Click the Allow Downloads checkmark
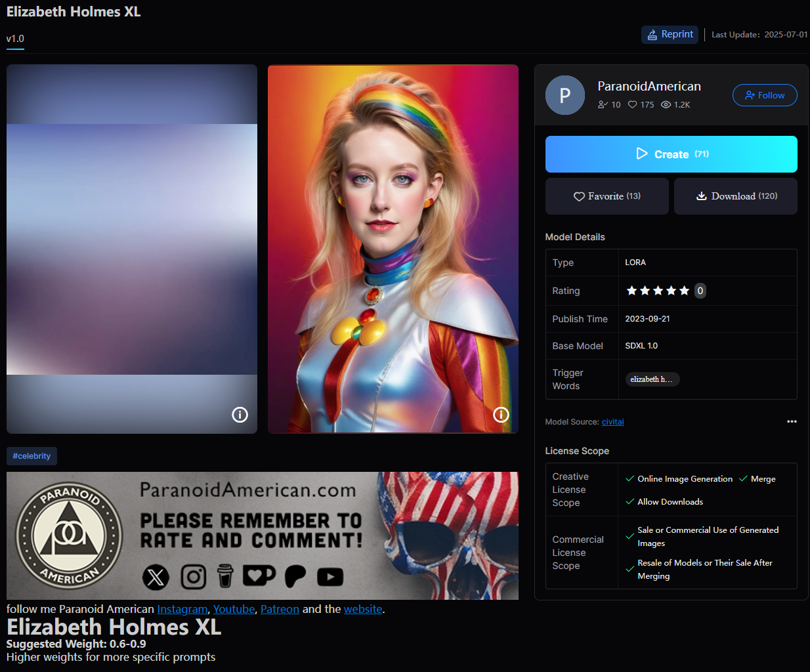The image size is (810, 672). click(x=630, y=502)
